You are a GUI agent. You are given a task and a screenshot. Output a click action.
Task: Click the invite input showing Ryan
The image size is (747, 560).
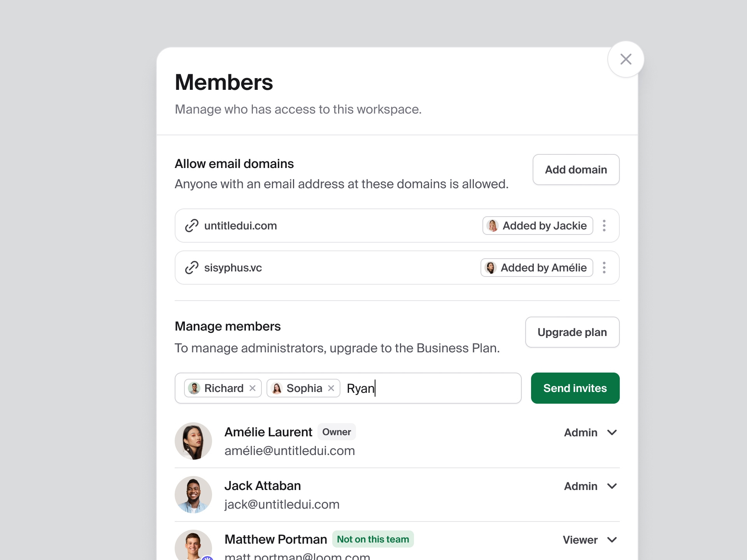click(428, 388)
